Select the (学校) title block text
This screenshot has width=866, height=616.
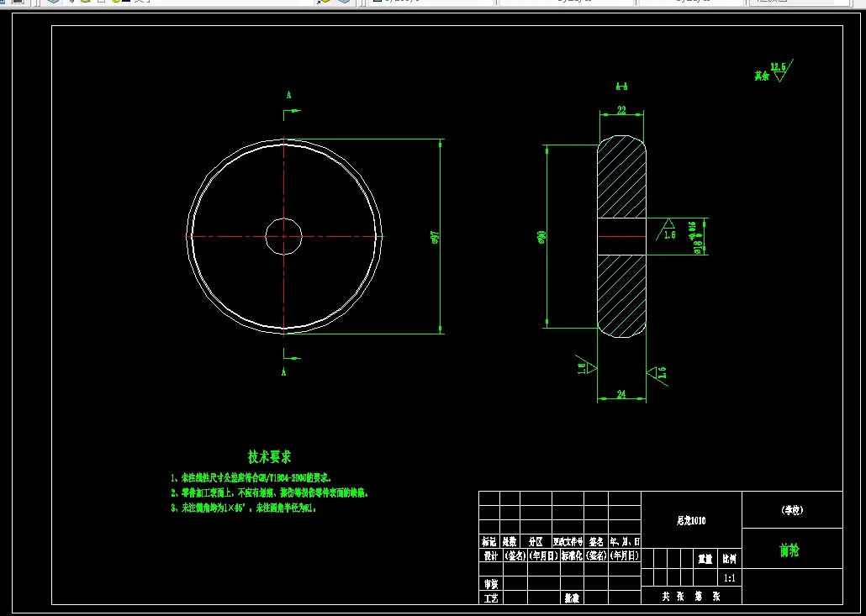point(792,510)
